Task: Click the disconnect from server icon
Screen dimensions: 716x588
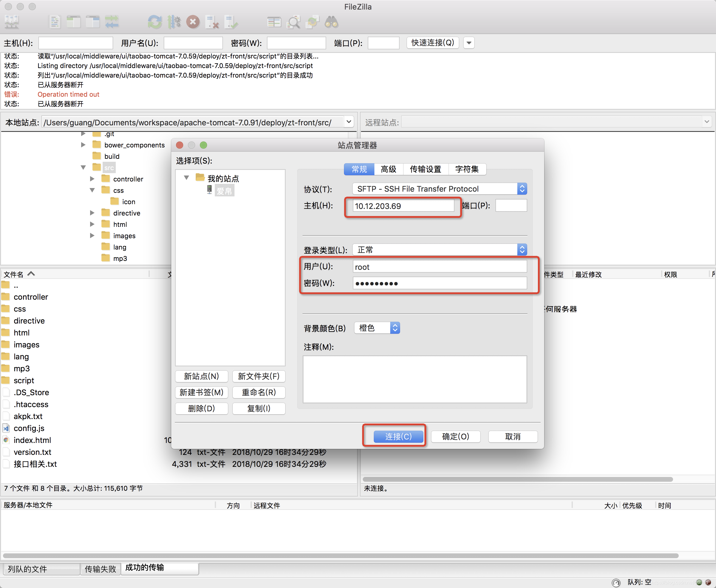Action: tap(212, 22)
